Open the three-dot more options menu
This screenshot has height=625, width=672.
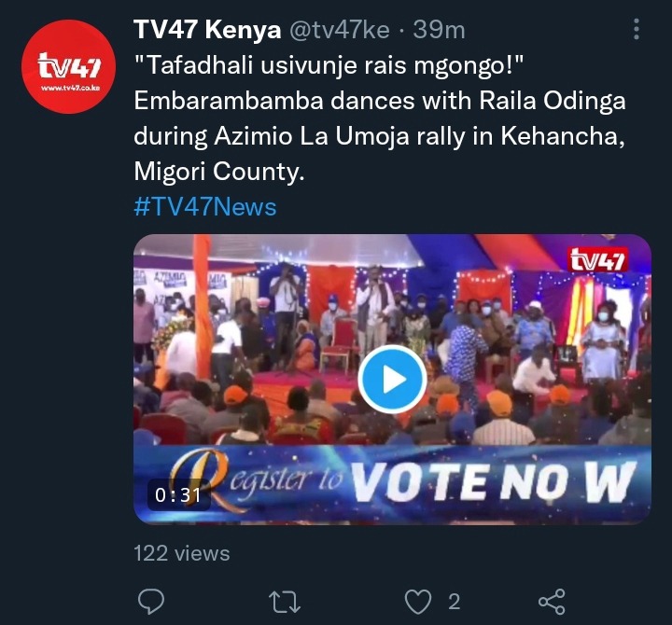tap(637, 29)
